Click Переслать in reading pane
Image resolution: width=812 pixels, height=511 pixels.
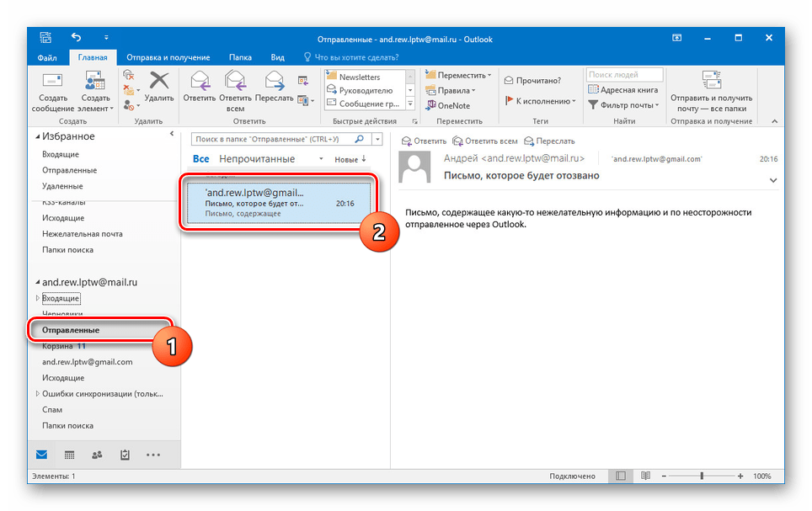pos(549,141)
